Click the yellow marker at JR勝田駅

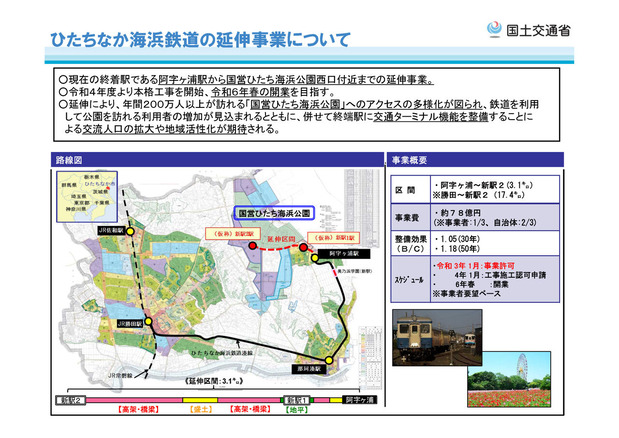[x=148, y=322]
